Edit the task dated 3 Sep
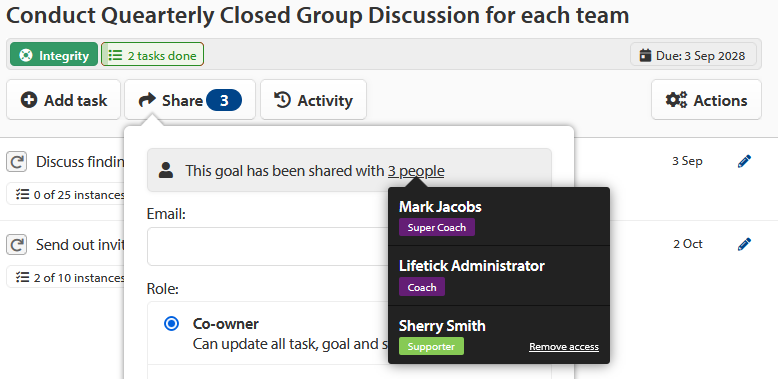The image size is (778, 379). [x=744, y=161]
